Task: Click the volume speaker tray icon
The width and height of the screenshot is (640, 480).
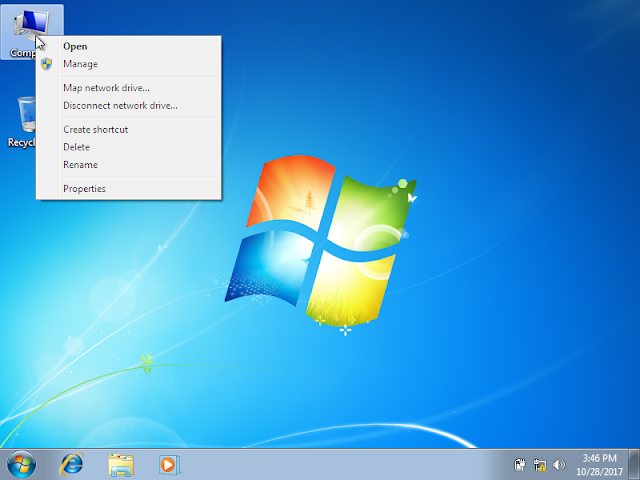Action: (x=559, y=464)
